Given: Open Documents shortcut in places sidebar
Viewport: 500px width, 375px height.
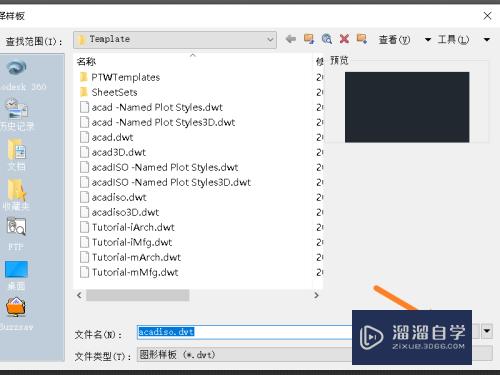Looking at the screenshot, I should tap(17, 155).
